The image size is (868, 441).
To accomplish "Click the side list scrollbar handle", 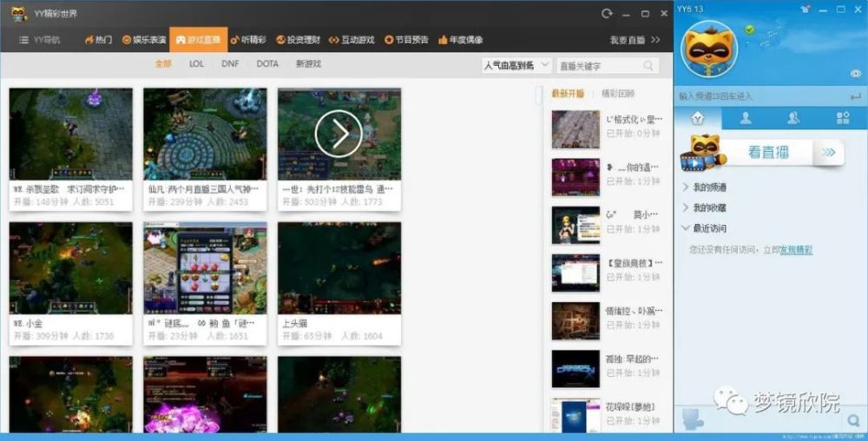I will coord(539,95).
